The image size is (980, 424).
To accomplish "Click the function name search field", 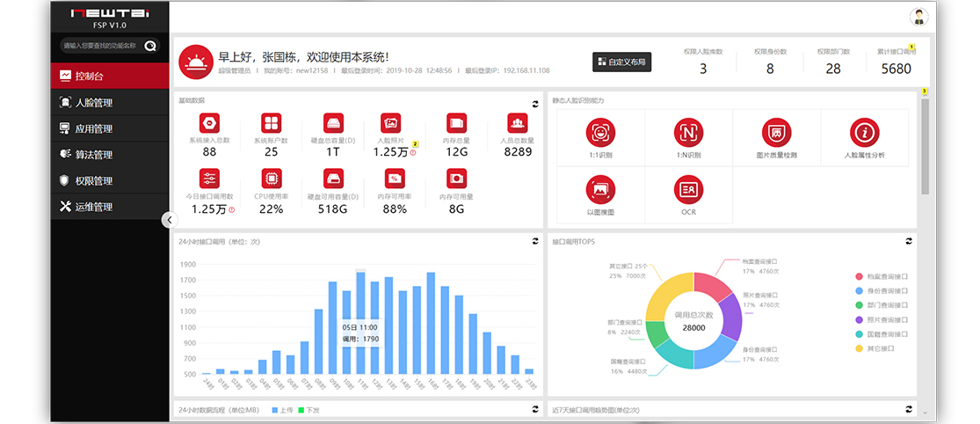I will click(x=99, y=46).
